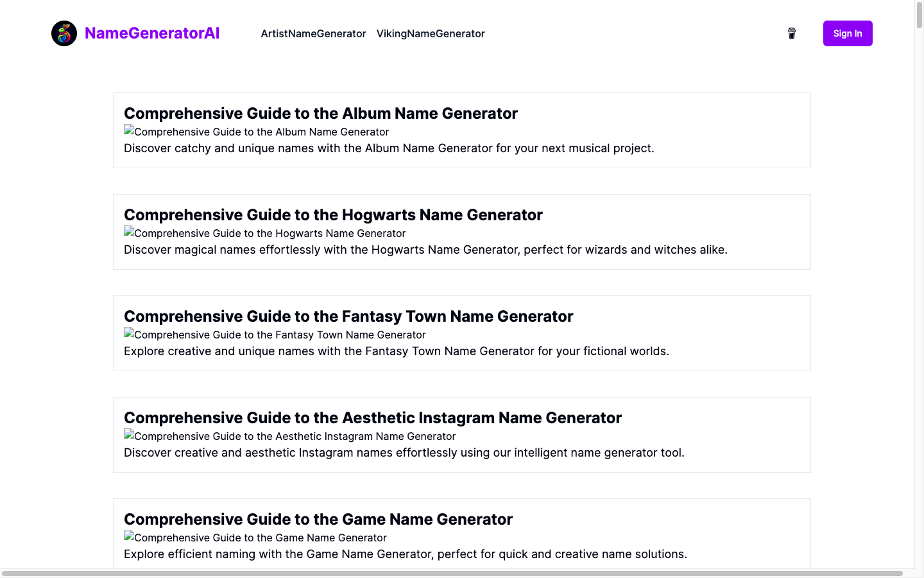
Task: Open the Fantasy Town Name Generator guide heading
Action: point(348,316)
